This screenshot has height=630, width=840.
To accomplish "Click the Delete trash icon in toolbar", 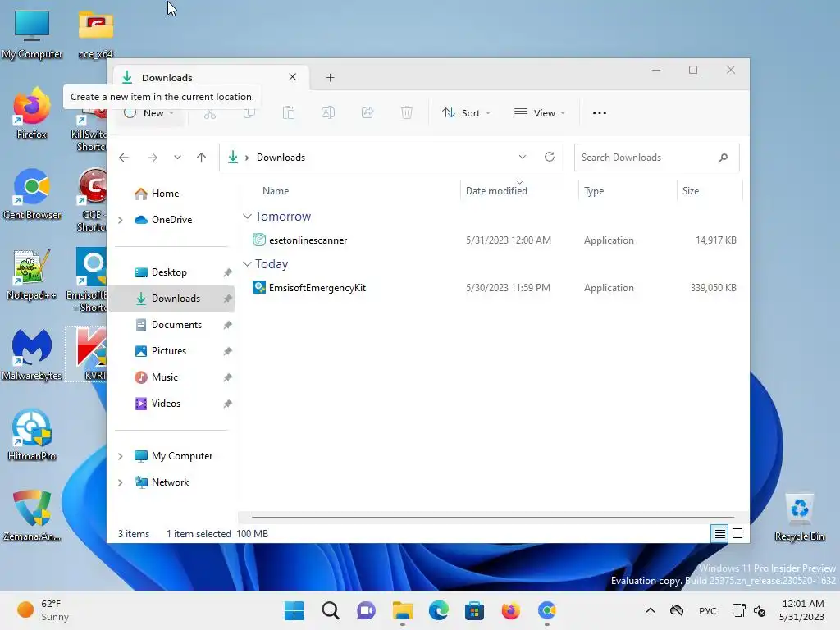I will coord(407,112).
